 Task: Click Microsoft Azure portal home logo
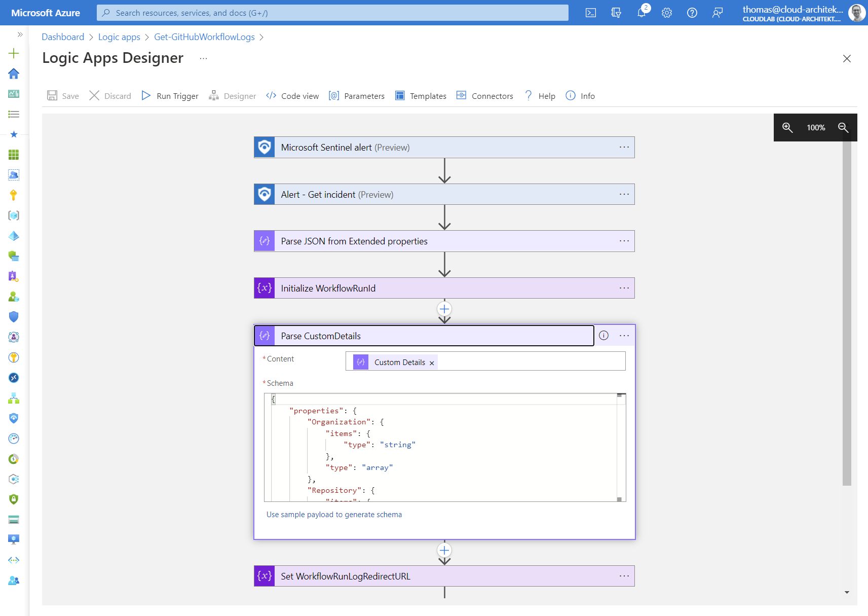click(46, 13)
